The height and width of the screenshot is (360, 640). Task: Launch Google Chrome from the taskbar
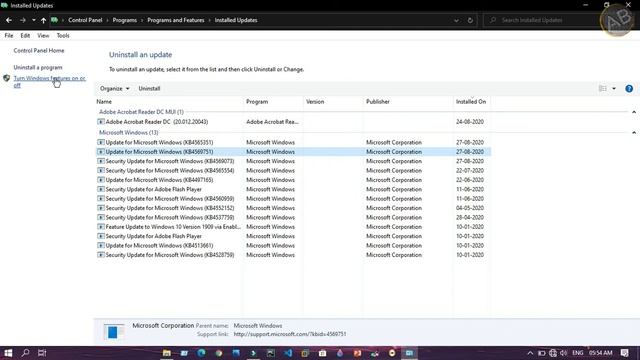219,353
